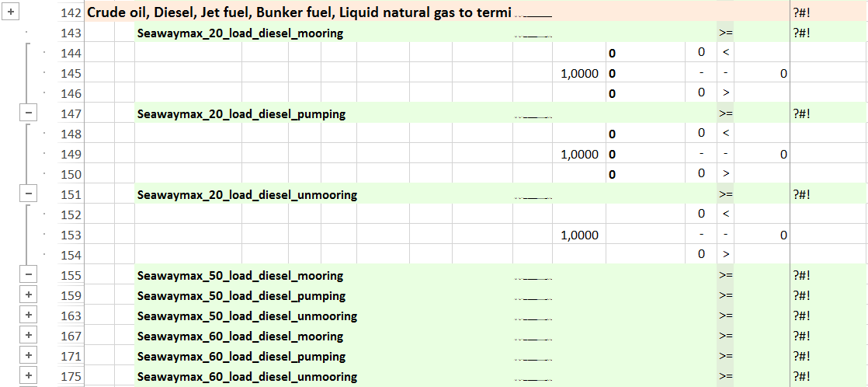Click the 1,0000 value in row 145
Viewport: 868px width, 387px height.
[x=579, y=74]
